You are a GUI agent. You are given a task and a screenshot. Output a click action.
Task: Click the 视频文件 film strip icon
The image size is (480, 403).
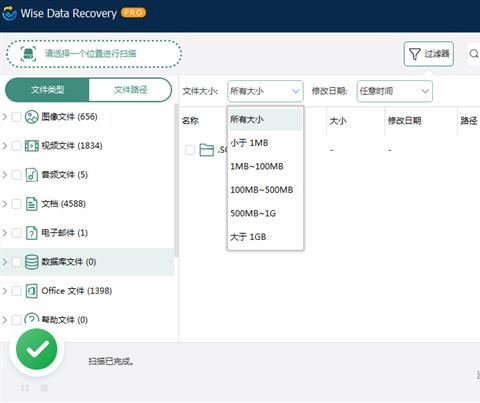pos(32,146)
